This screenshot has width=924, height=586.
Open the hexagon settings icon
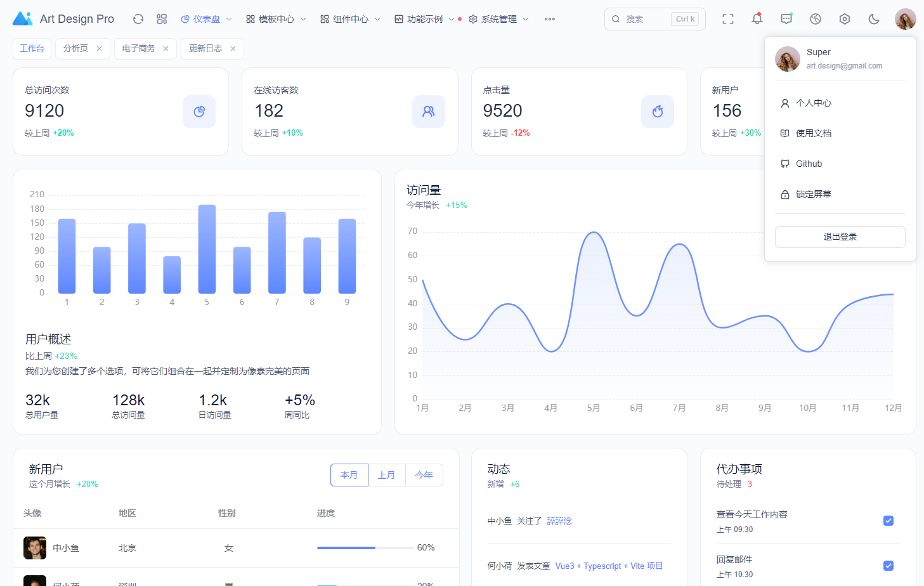845,19
